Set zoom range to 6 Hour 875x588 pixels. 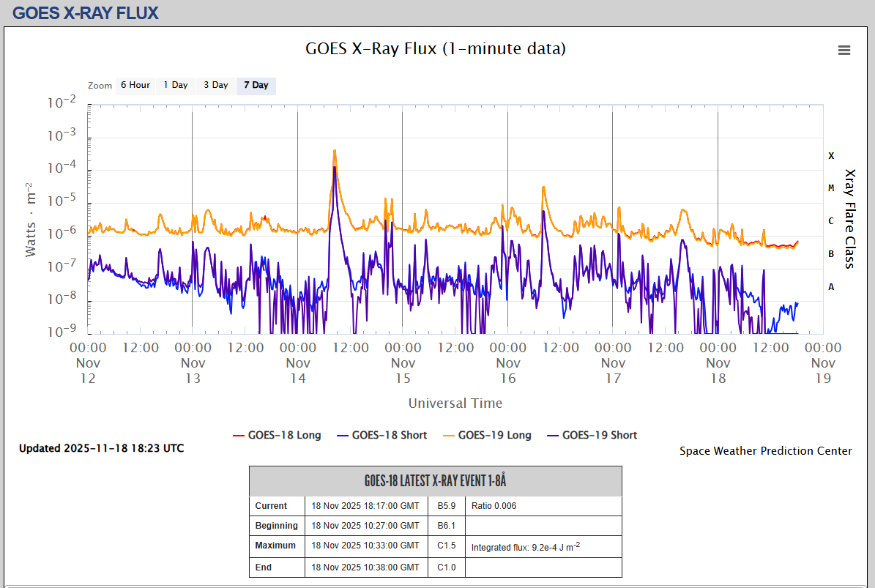click(x=135, y=86)
